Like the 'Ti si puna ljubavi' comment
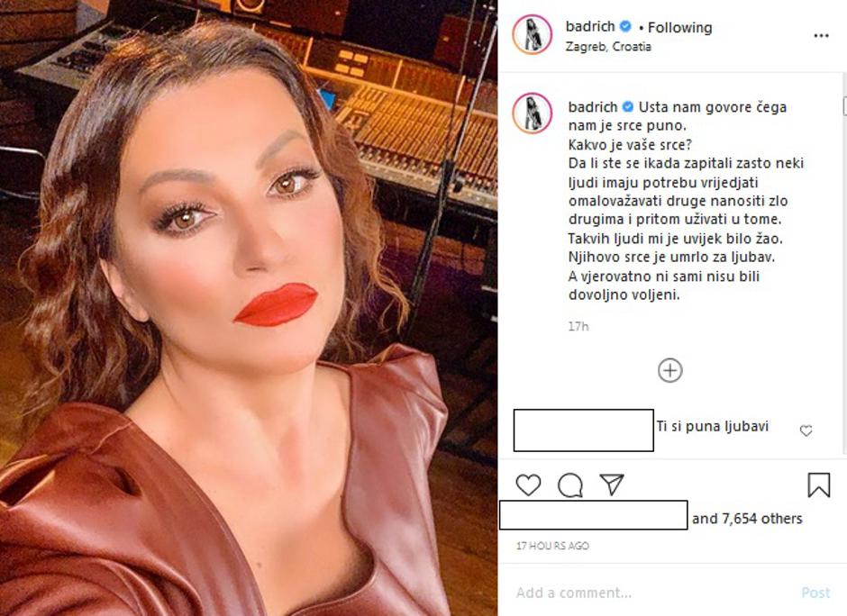This screenshot has width=847, height=616. [806, 430]
